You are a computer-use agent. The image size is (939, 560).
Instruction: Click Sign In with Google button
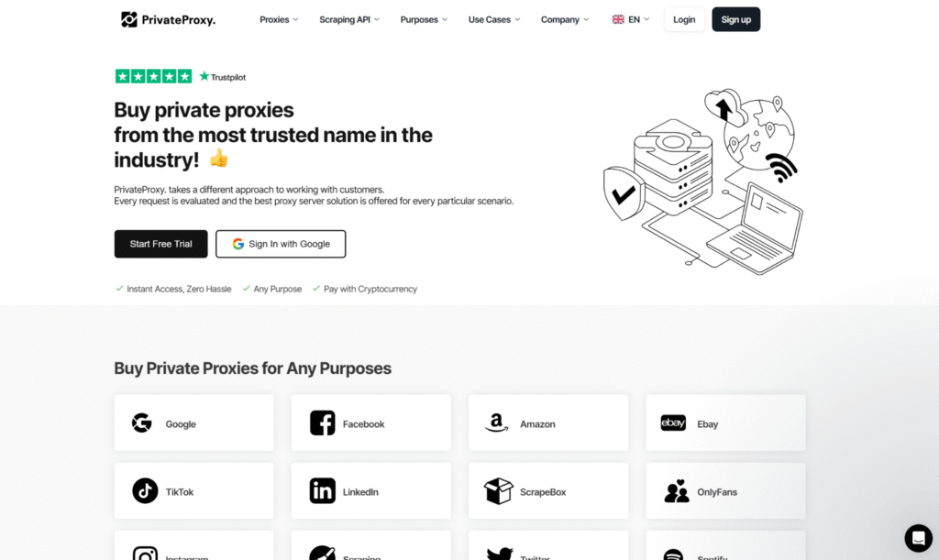click(x=281, y=244)
